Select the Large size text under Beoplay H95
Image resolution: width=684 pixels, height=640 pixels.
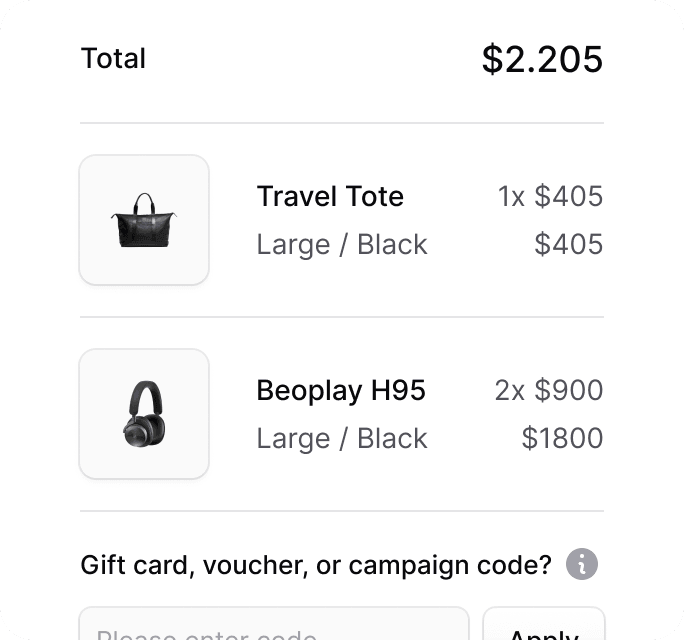(292, 439)
